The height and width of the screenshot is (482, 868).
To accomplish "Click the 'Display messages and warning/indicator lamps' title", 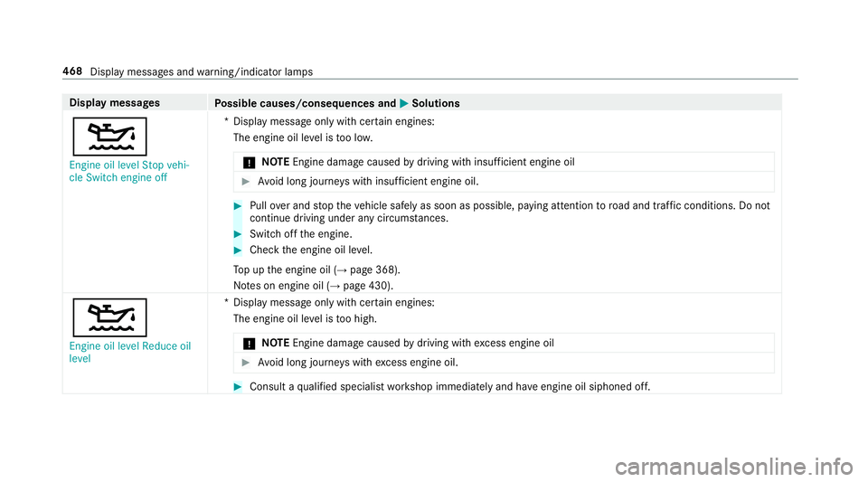I will pos(202,72).
